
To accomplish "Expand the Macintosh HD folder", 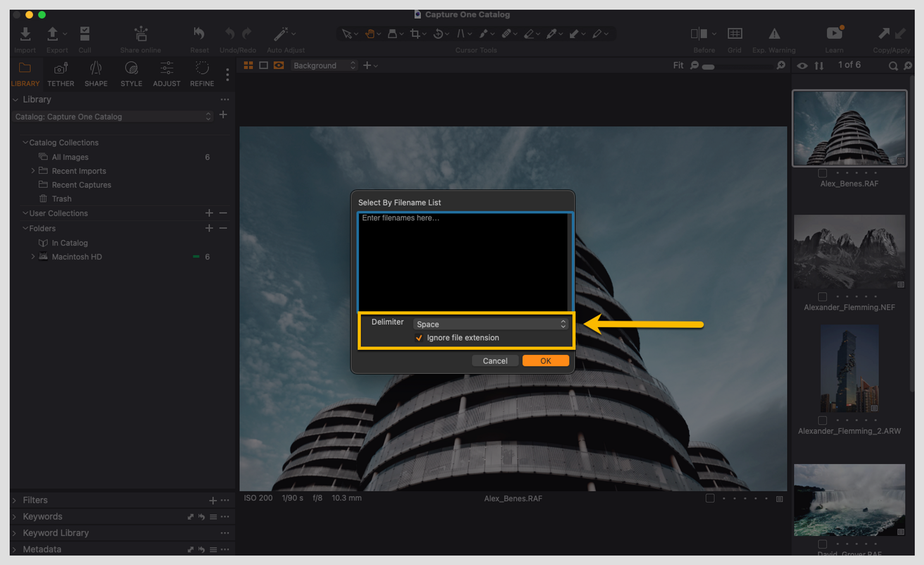I will [x=33, y=257].
